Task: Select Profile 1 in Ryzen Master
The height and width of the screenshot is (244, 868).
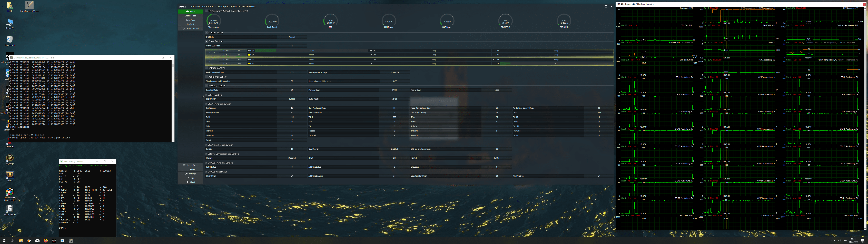Action: 190,24
